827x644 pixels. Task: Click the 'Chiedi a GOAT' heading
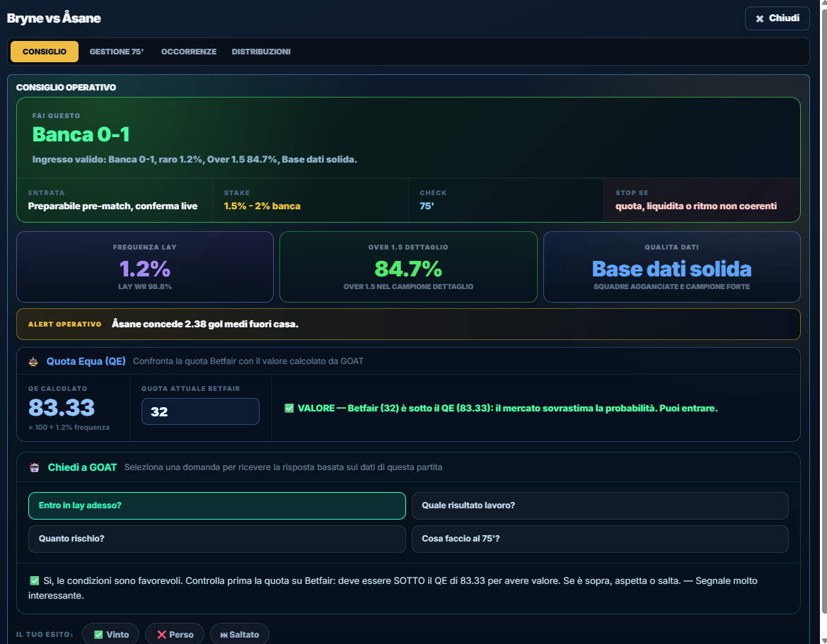pos(82,467)
